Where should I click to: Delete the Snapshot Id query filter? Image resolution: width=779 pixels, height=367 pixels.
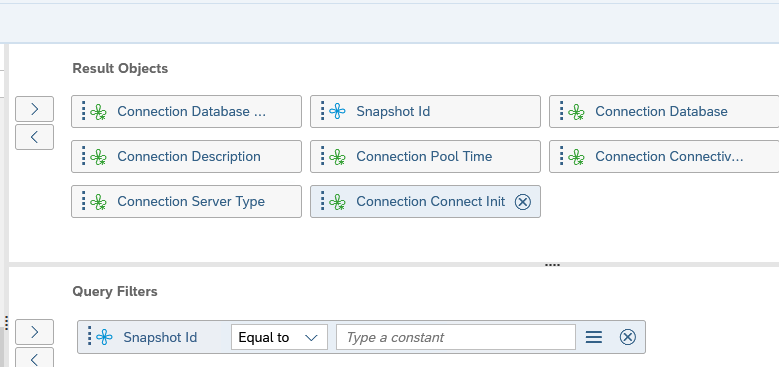pyautogui.click(x=627, y=337)
